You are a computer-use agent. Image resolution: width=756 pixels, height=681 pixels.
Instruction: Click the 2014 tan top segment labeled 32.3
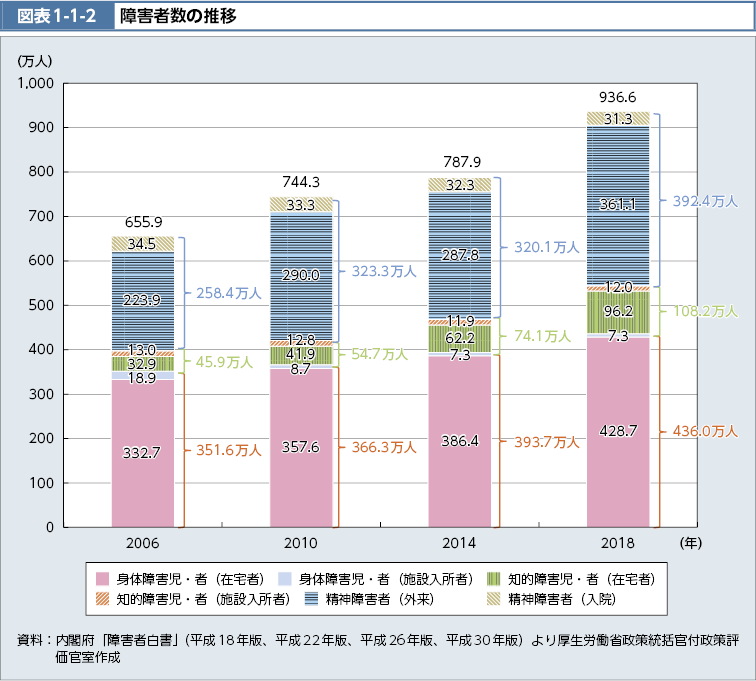(459, 185)
